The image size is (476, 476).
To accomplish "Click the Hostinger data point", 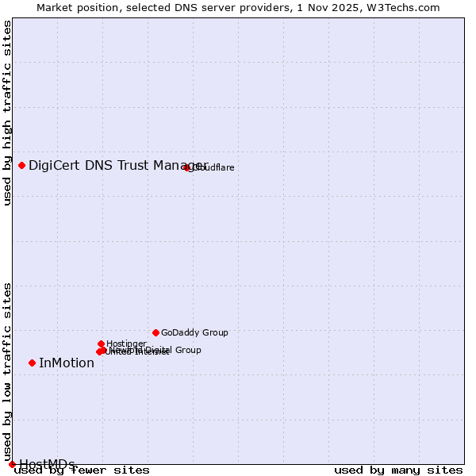I will pos(102,344).
